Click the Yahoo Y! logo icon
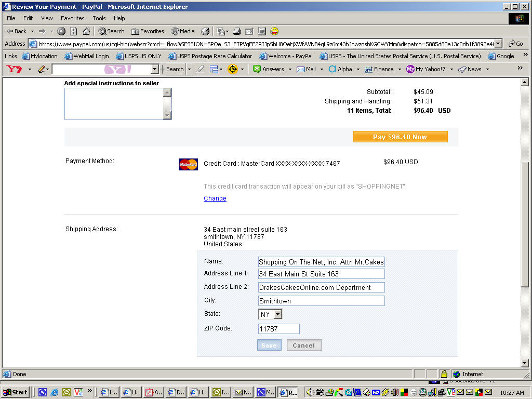The height and width of the screenshot is (399, 532). tap(14, 69)
